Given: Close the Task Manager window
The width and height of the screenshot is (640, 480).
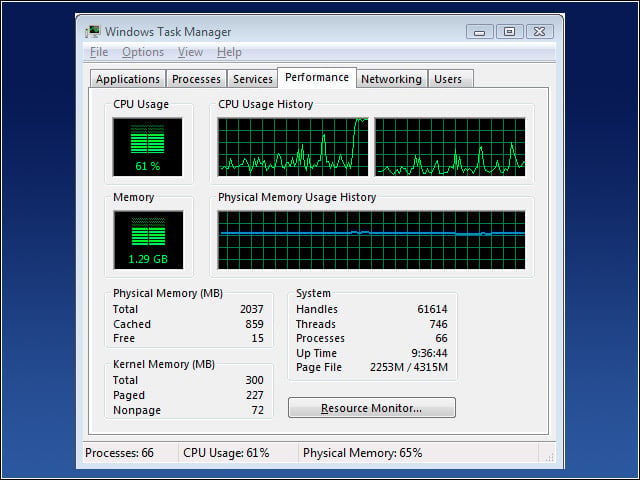Looking at the screenshot, I should click(540, 32).
